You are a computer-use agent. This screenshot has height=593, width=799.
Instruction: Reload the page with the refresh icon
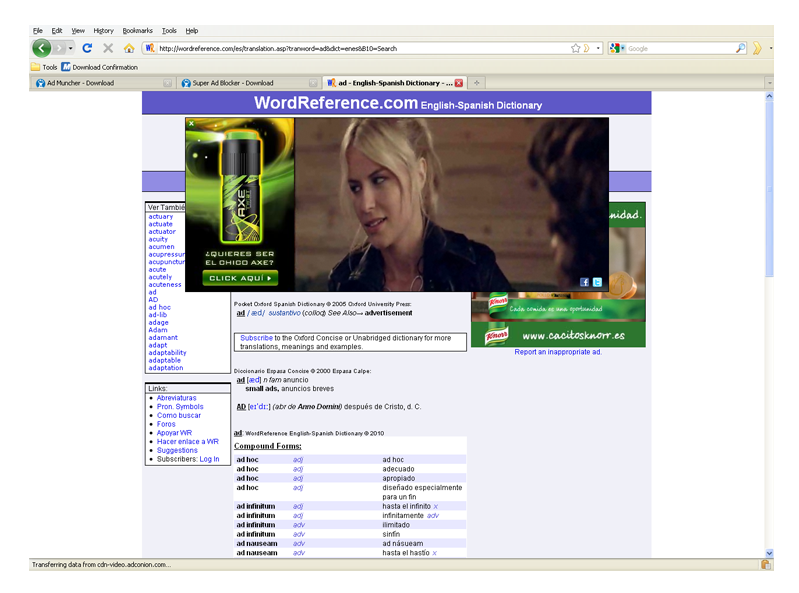coord(87,48)
